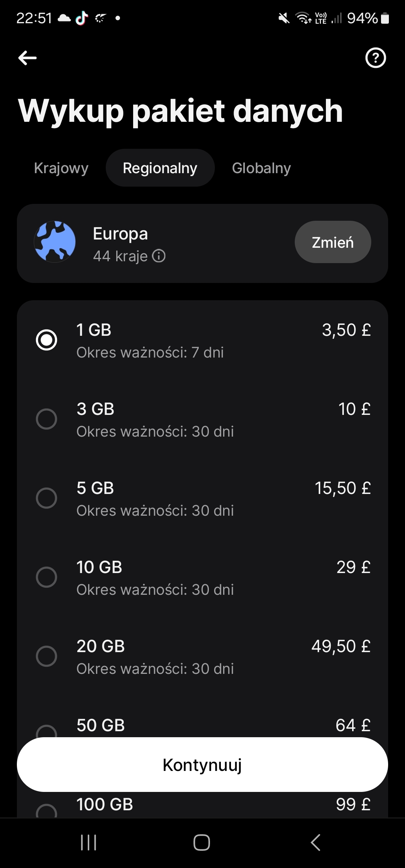
Task: Tap the back arrow icon
Action: click(27, 58)
